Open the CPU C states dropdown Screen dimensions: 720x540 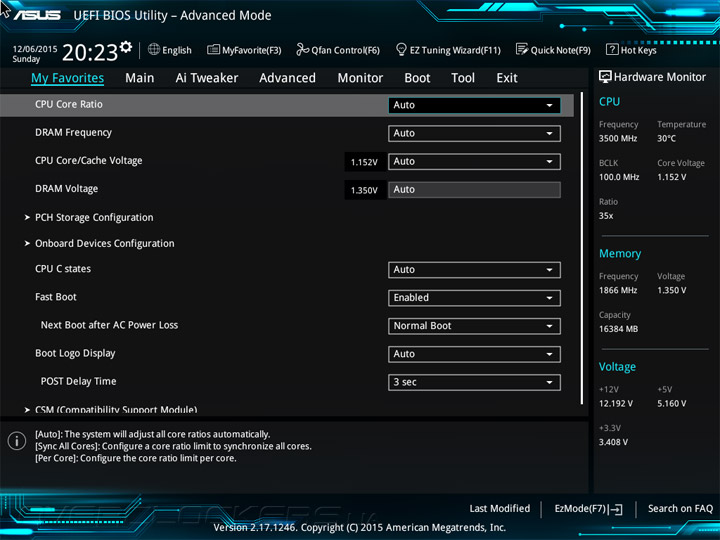474,270
